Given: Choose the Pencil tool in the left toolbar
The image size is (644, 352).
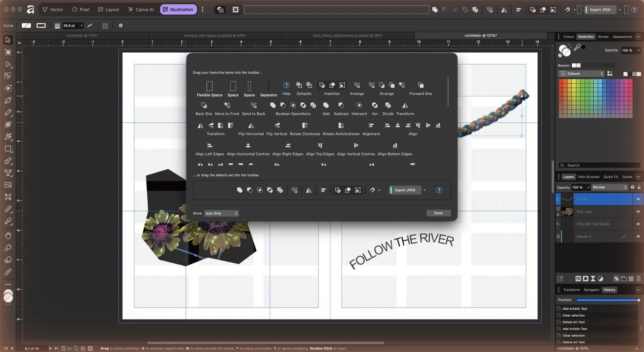Looking at the screenshot, I should [x=8, y=113].
